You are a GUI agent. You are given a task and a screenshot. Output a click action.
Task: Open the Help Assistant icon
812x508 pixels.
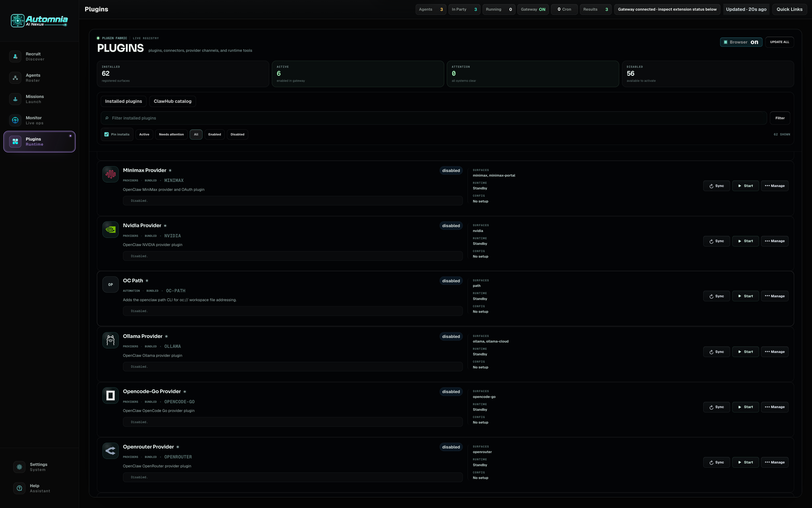20,488
